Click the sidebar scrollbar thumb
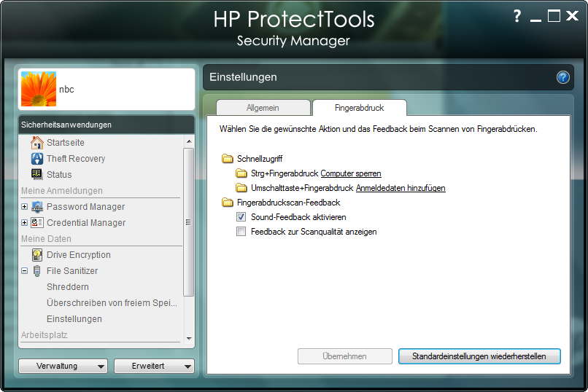This screenshot has height=392, width=588. 189,222
